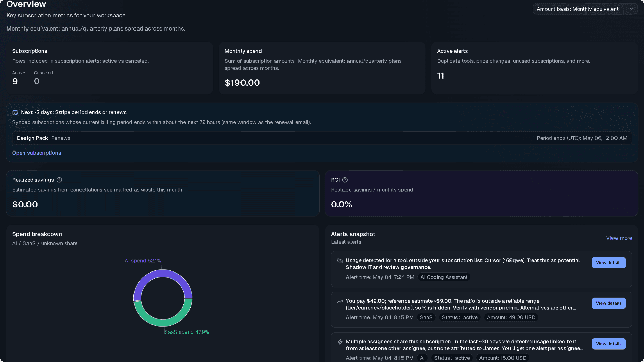Click the Realized savings help icon

tap(59, 180)
